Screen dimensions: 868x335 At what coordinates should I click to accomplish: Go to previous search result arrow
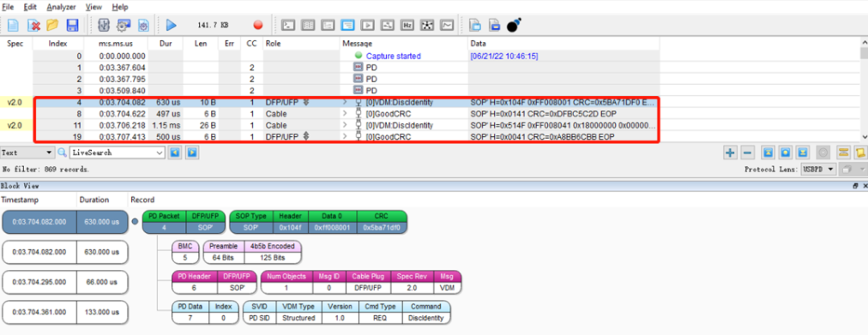[x=176, y=153]
